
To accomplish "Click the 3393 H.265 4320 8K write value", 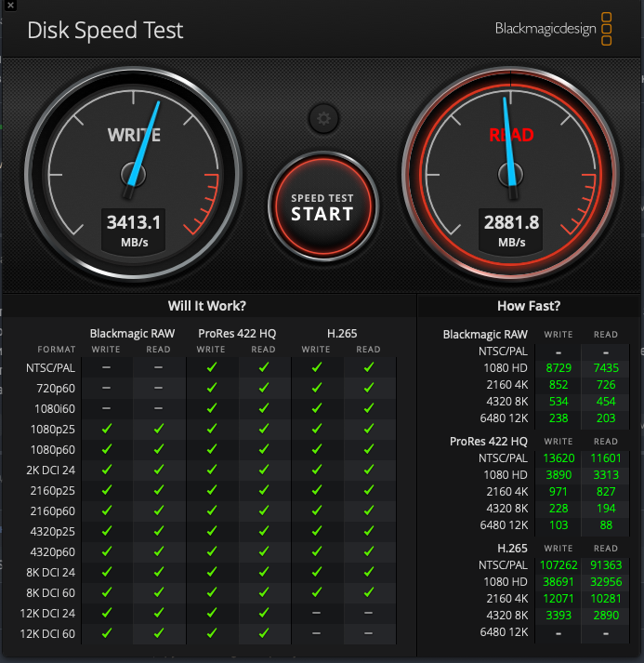I will click(559, 616).
